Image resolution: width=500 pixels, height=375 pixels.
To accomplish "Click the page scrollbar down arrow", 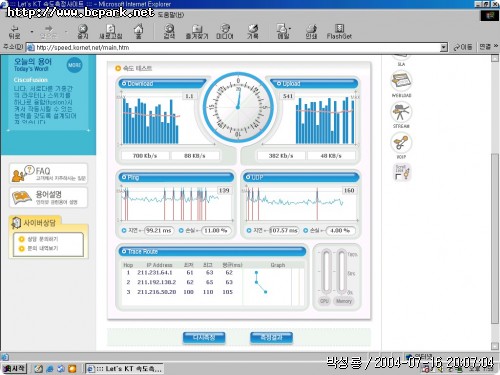I will [495, 346].
